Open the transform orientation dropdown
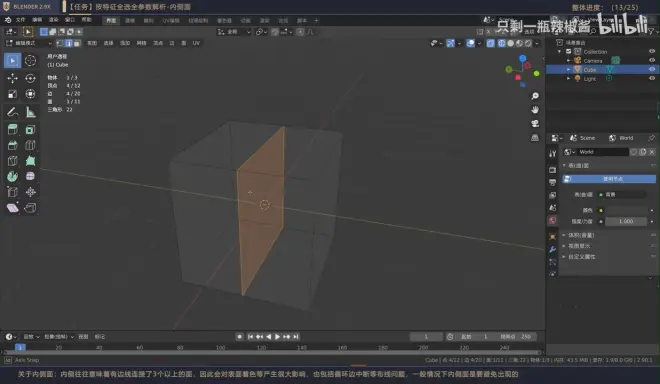660x384 pixels. coord(234,32)
